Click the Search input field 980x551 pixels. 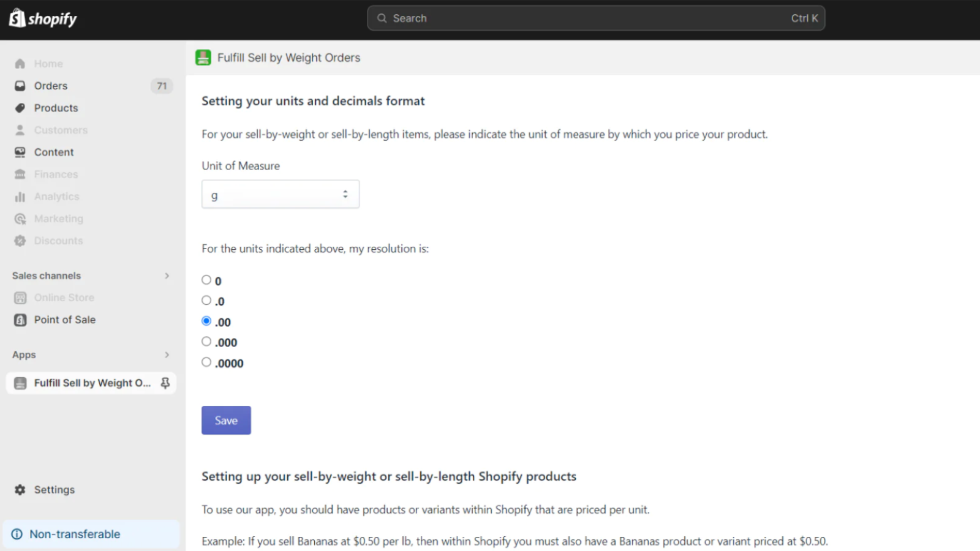pos(588,18)
